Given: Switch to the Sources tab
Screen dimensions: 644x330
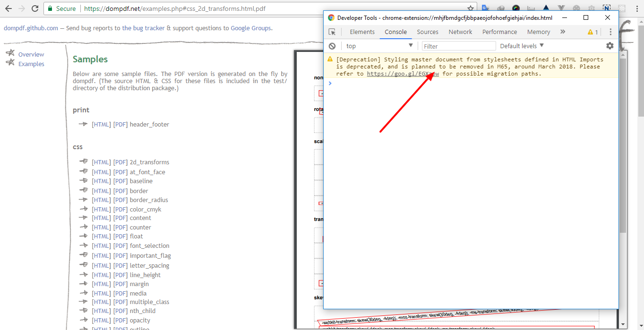Looking at the screenshot, I should point(427,32).
